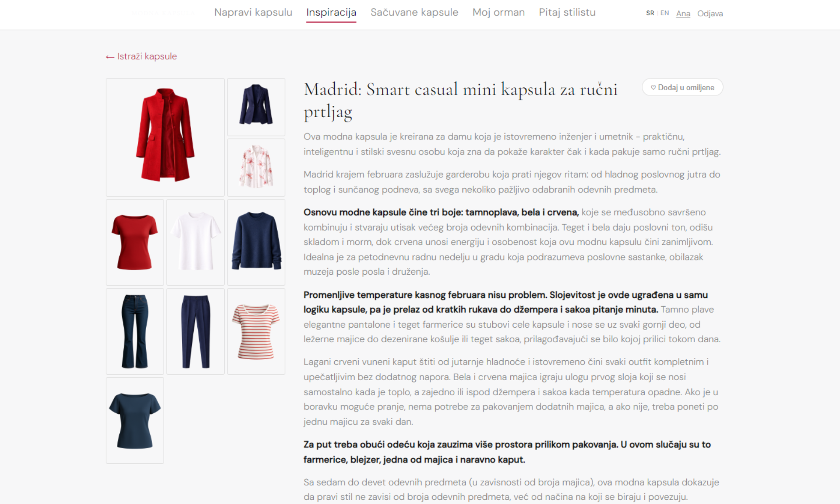The height and width of the screenshot is (504, 840).
Task: Click the navy short-sleeve top thumbnail
Action: [135, 420]
